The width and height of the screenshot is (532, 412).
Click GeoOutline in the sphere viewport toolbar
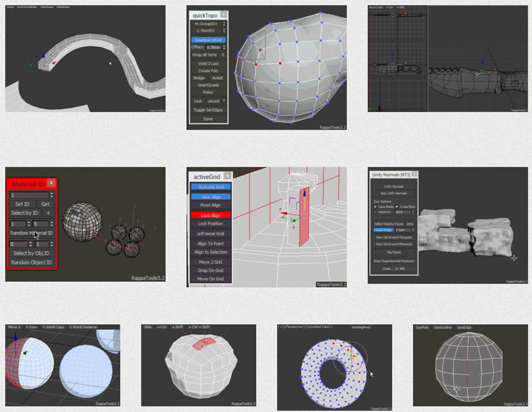[x=443, y=327]
